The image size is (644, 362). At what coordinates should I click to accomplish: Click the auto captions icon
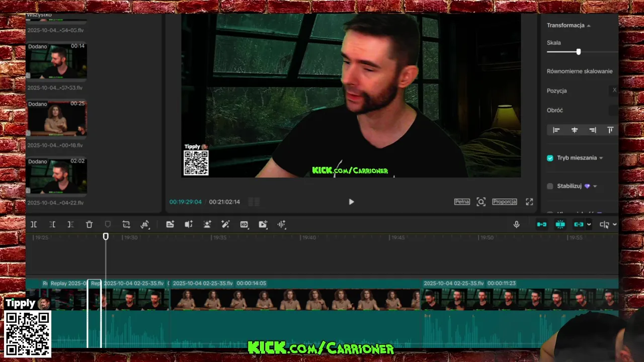pos(170,225)
